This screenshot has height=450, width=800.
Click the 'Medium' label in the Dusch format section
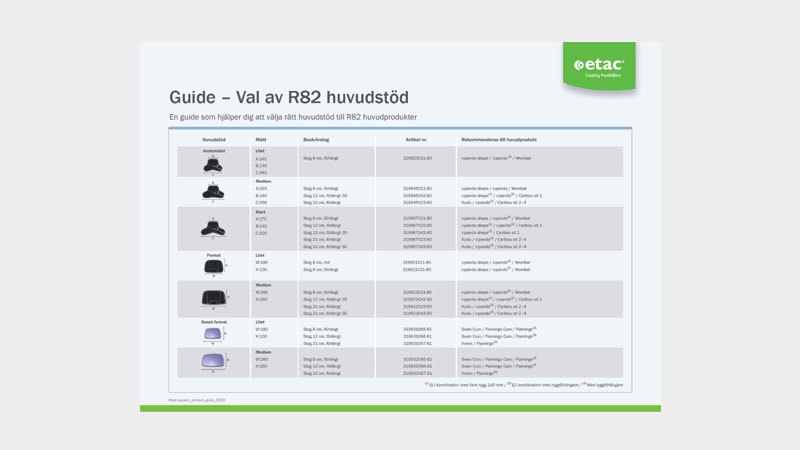pyautogui.click(x=263, y=352)
